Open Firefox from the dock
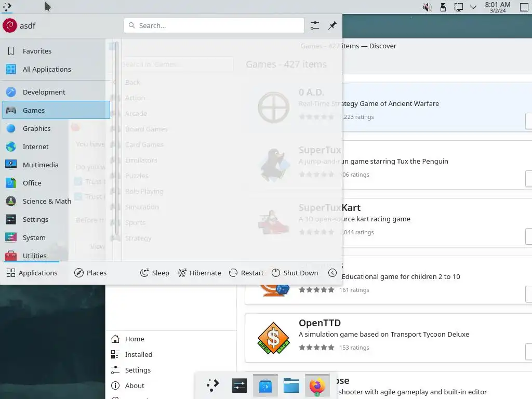532x399 pixels. point(317,385)
